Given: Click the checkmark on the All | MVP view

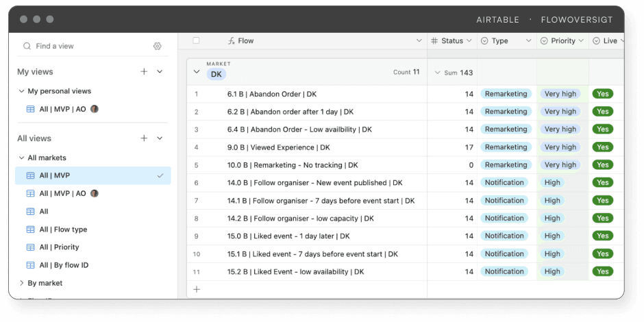Looking at the screenshot, I should [160, 175].
